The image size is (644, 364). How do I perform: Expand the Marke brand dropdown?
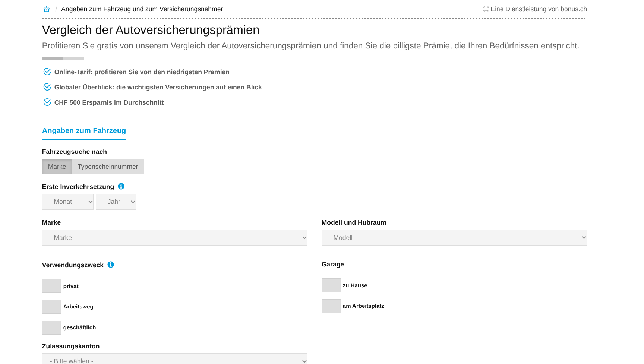click(x=175, y=238)
